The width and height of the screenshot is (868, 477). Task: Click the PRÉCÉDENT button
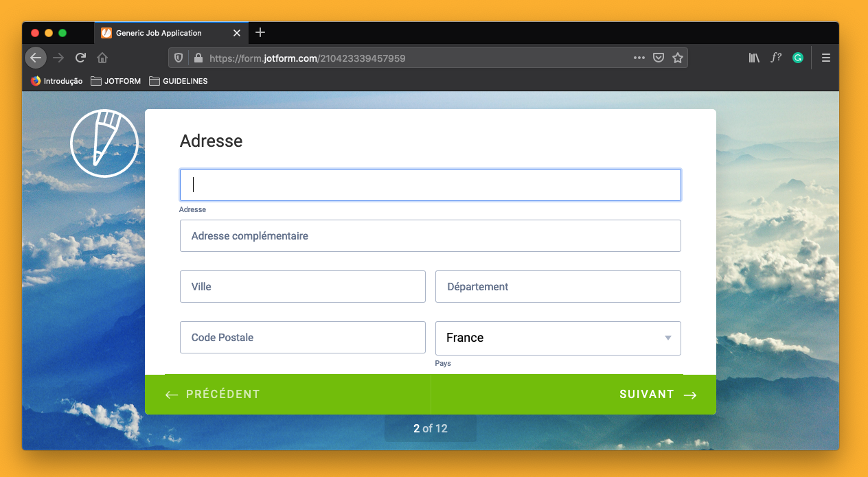pyautogui.click(x=288, y=395)
